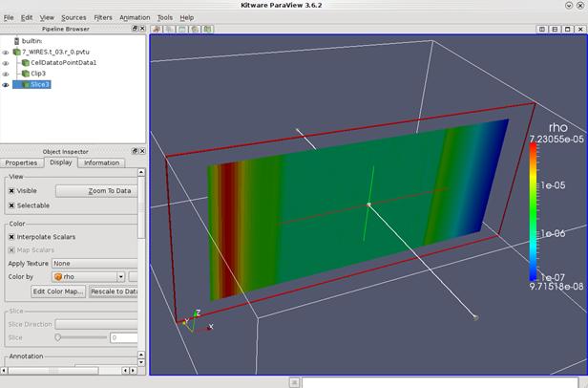The height and width of the screenshot is (388, 588).
Task: Uncheck the Visible checkbox
Action: pos(11,191)
